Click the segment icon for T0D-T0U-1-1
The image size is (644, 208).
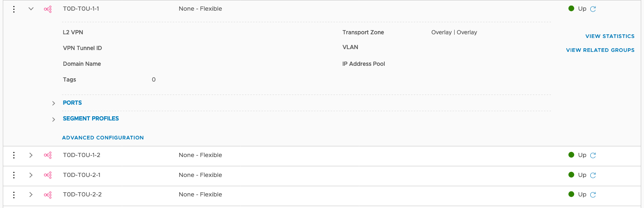[x=48, y=9]
